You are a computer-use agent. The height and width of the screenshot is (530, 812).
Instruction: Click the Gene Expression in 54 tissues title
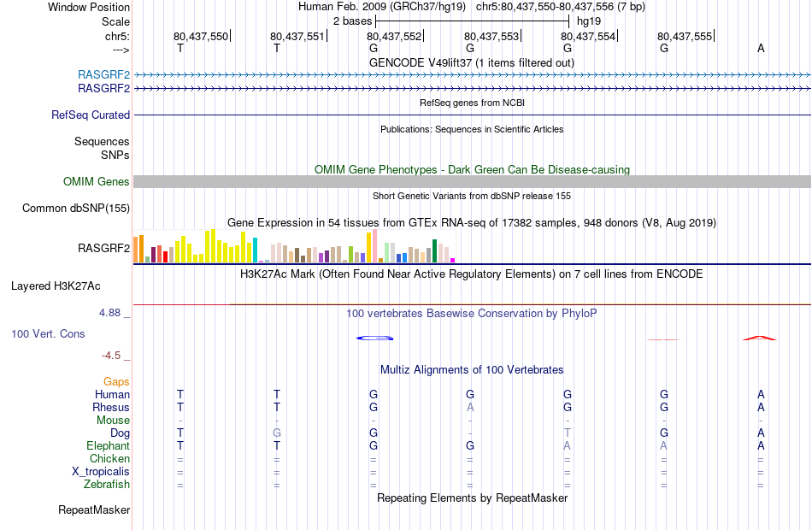click(472, 223)
